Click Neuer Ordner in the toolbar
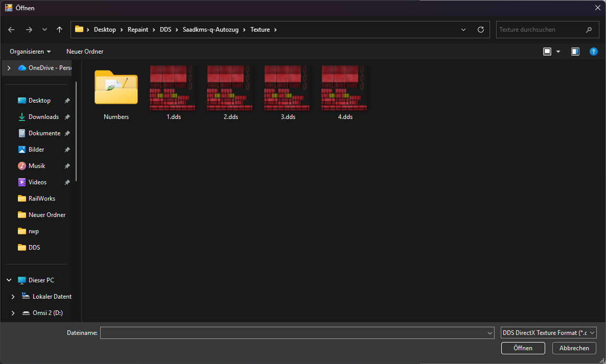606x364 pixels. coord(85,52)
